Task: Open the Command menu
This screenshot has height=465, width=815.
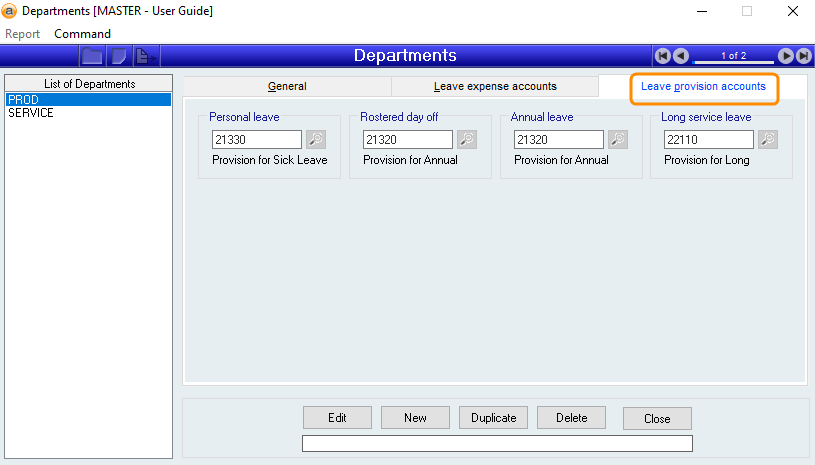Action: pyautogui.click(x=83, y=33)
